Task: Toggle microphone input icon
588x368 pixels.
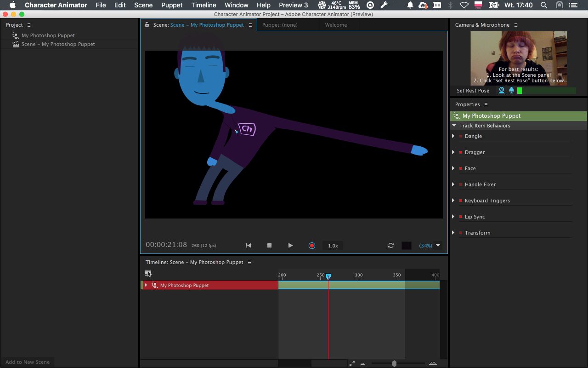Action: [x=511, y=91]
